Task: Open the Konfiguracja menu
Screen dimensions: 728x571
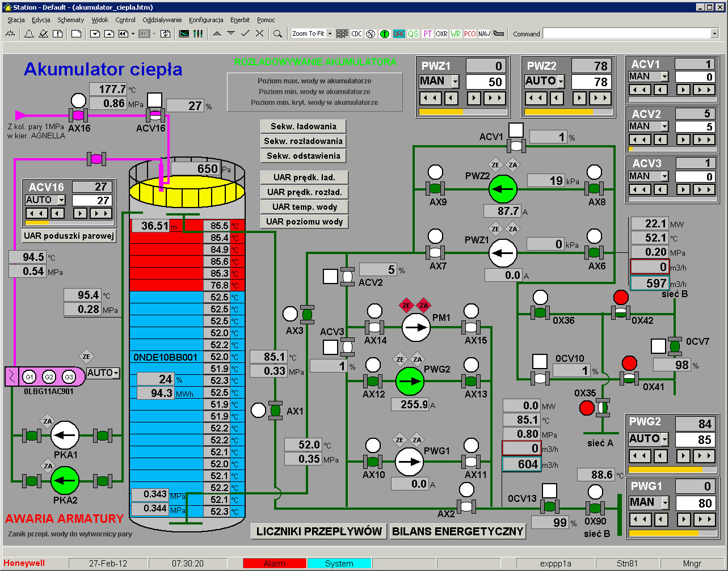Action: (205, 20)
